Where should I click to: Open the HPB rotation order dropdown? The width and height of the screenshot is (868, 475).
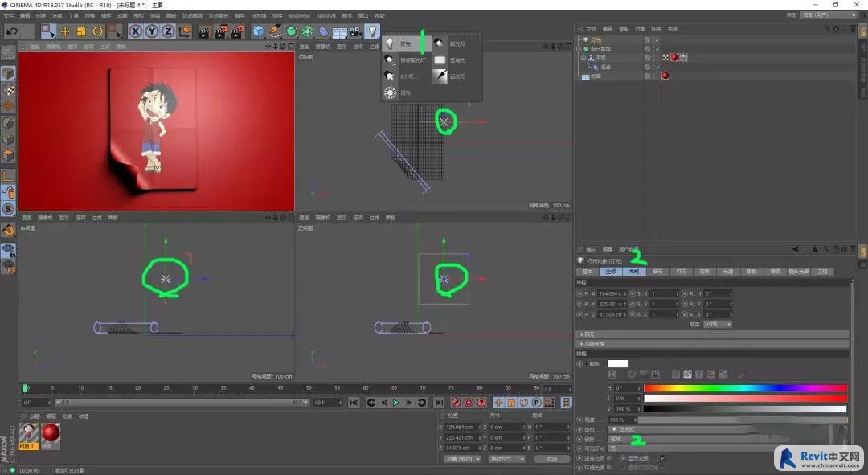point(718,325)
